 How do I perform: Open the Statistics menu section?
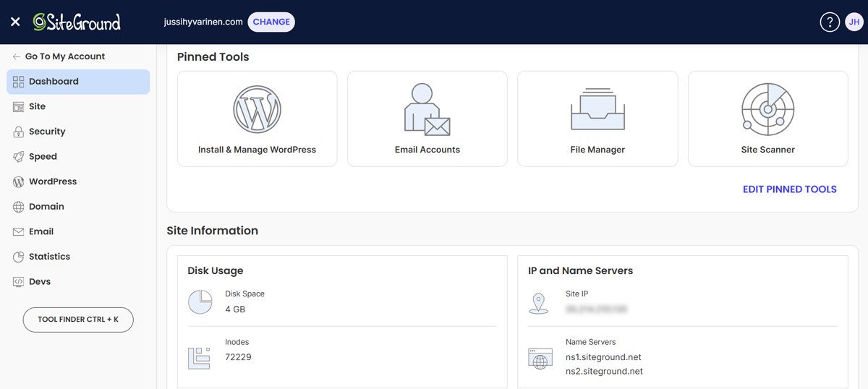[x=78, y=257]
